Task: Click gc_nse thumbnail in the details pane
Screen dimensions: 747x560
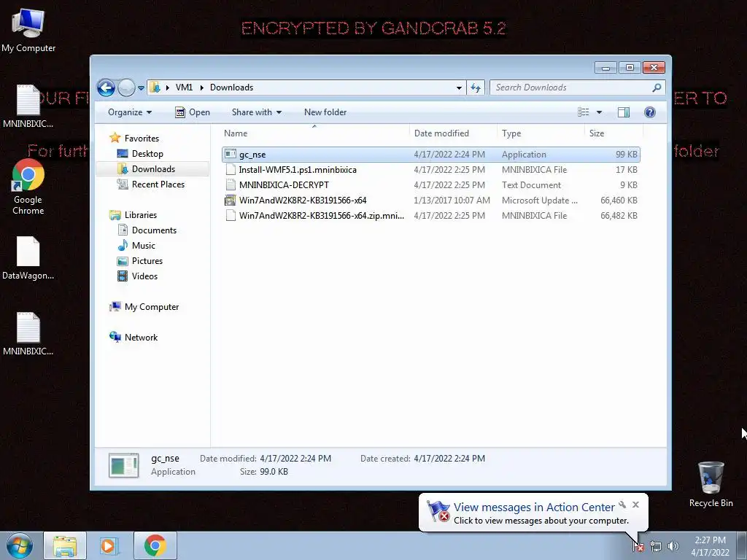Action: (124, 465)
